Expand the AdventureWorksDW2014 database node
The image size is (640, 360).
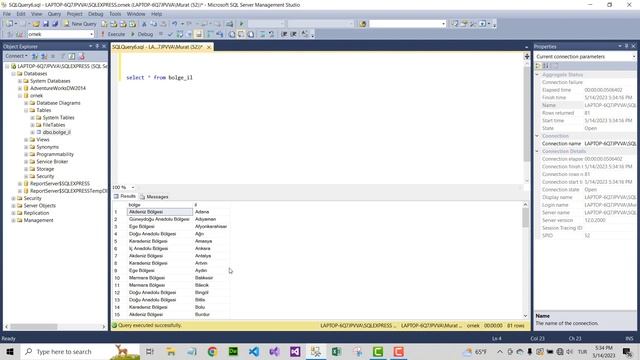point(20,89)
